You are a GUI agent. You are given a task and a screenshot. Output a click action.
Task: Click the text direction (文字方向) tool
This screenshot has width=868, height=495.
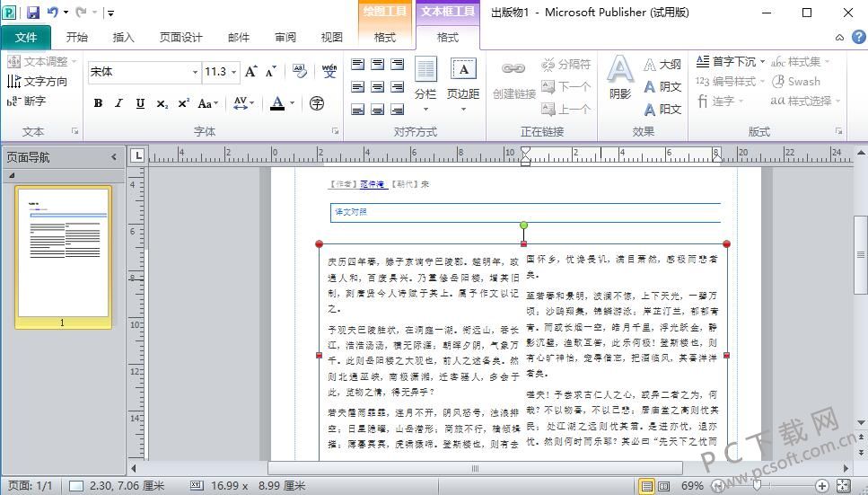[x=37, y=82]
